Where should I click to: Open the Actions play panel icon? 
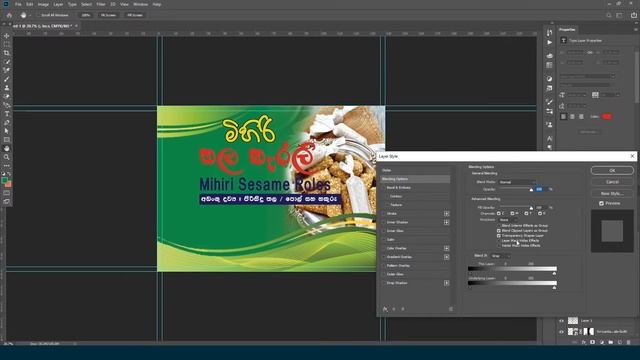tap(549, 42)
